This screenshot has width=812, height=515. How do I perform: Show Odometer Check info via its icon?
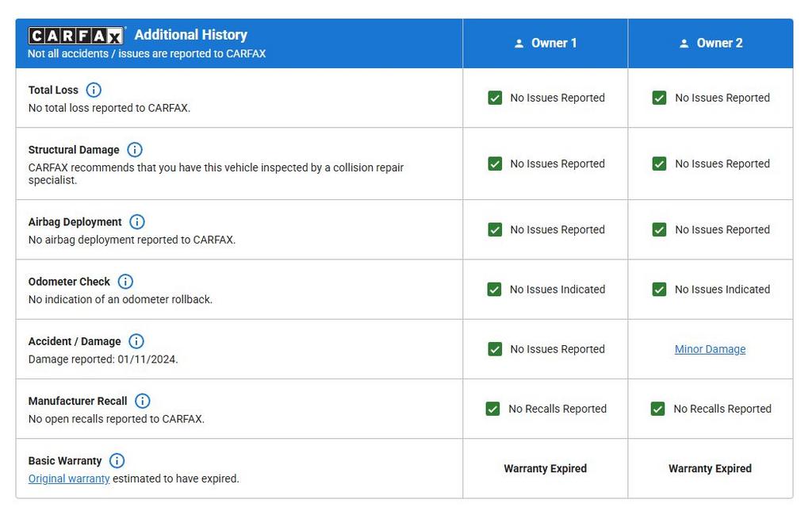pyautogui.click(x=125, y=281)
